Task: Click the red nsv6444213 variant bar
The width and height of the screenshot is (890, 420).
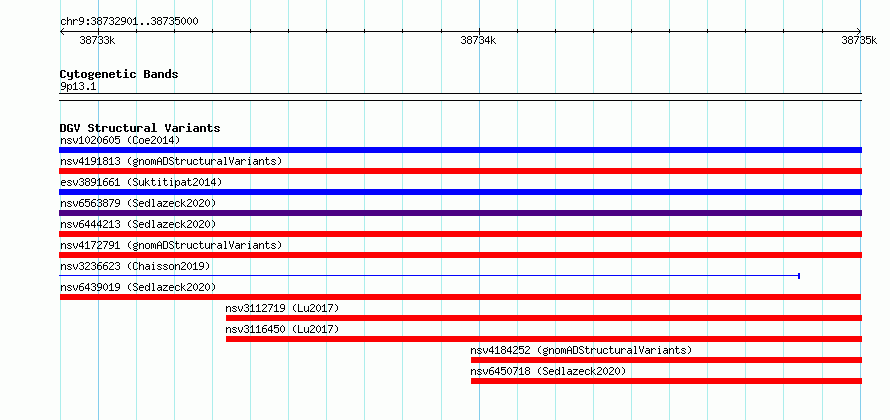Action: (x=460, y=234)
